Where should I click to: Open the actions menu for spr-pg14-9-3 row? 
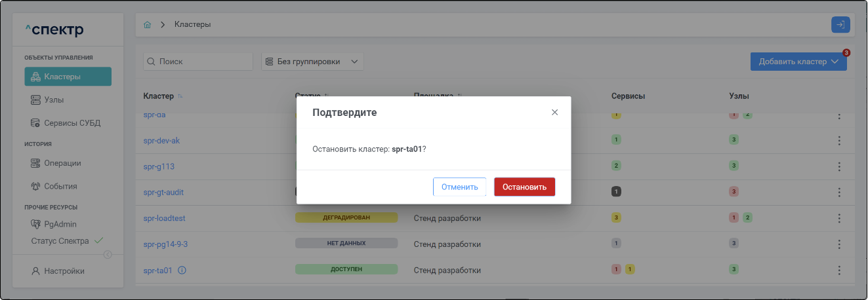838,244
